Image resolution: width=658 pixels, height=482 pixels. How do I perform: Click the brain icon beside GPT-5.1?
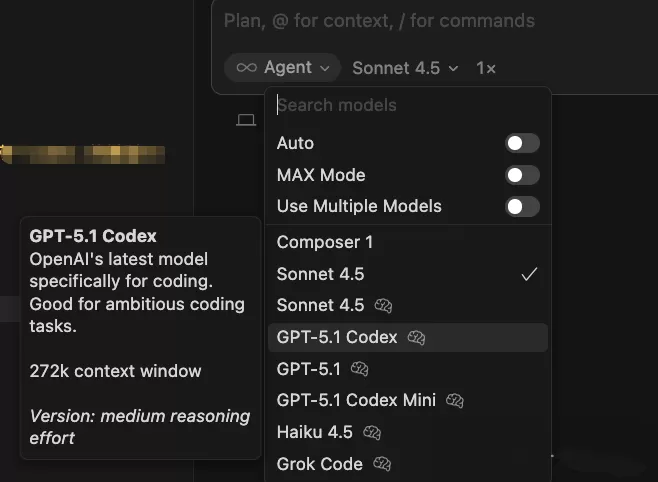tap(360, 369)
